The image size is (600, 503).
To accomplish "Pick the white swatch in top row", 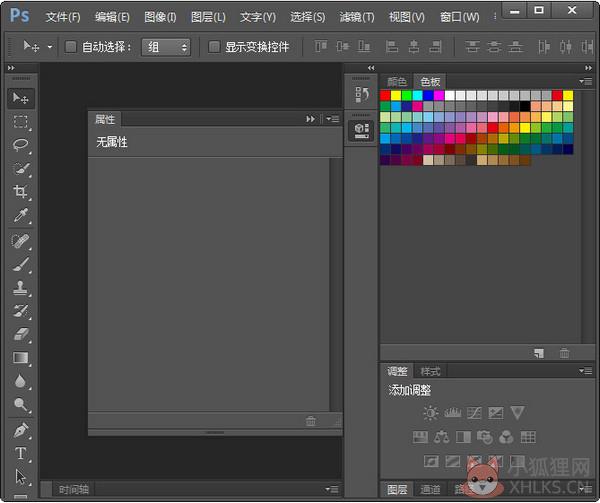I will [450, 95].
